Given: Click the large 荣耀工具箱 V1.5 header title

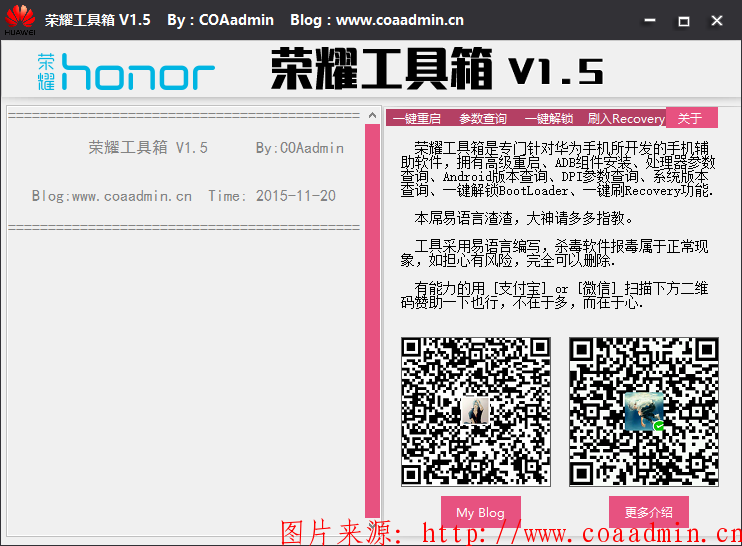Looking at the screenshot, I should (x=437, y=70).
